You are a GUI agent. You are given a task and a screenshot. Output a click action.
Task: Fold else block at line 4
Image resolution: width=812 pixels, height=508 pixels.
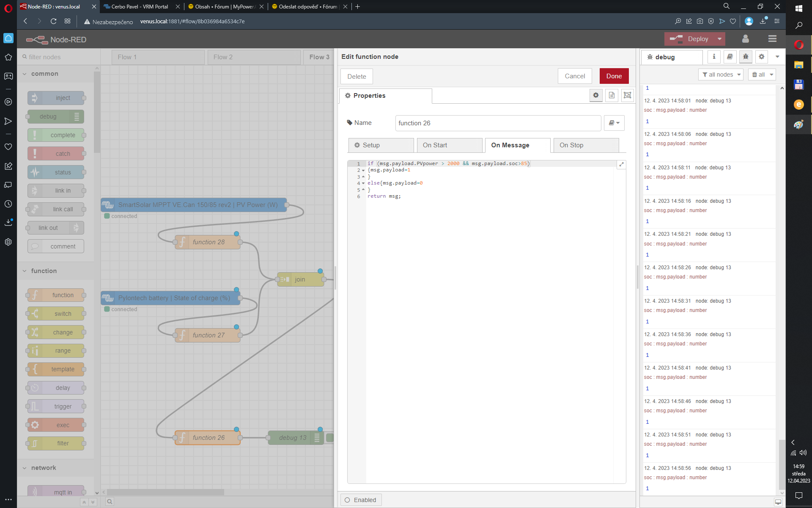click(363, 183)
